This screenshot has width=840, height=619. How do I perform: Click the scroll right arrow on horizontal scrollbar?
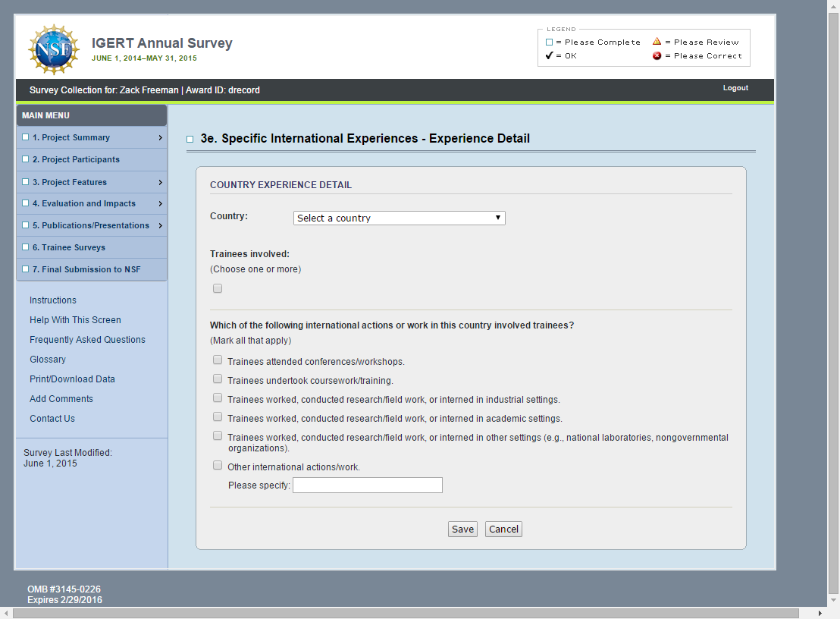(x=820, y=613)
